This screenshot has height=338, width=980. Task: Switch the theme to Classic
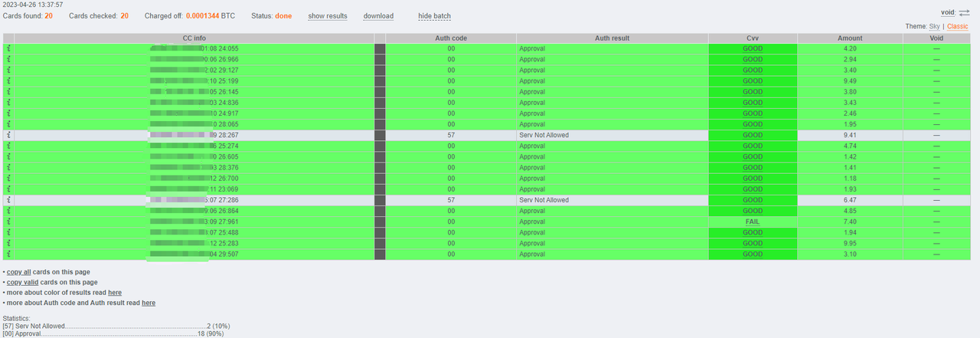point(958,27)
